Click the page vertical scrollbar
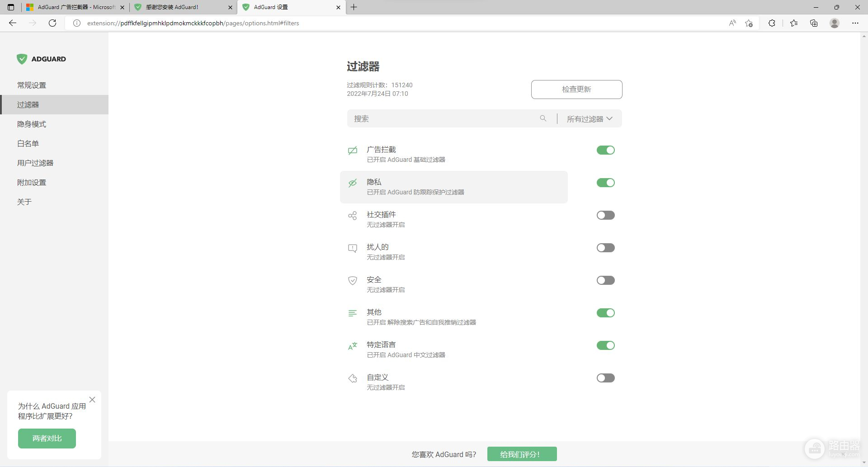The height and width of the screenshot is (467, 868). [x=864, y=249]
